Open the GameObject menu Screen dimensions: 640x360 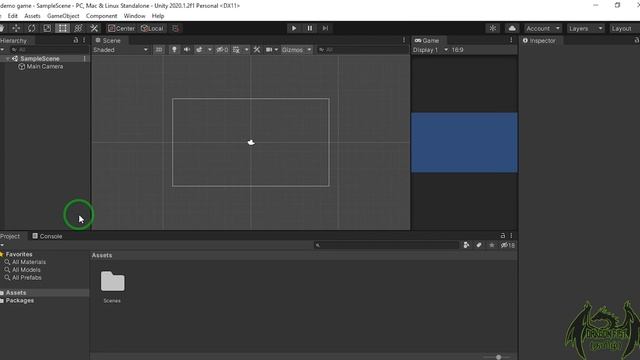[63, 16]
